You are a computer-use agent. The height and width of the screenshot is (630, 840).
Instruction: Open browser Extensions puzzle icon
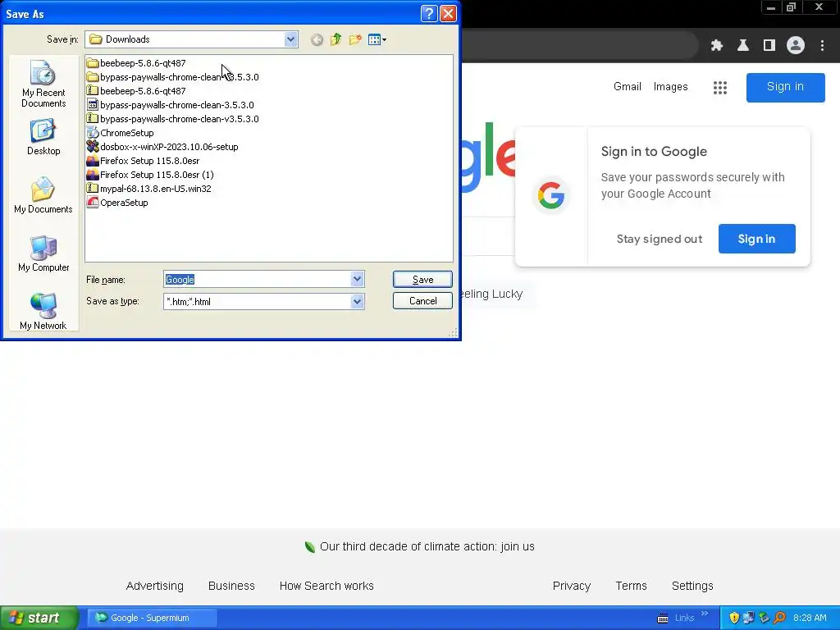[x=717, y=46]
